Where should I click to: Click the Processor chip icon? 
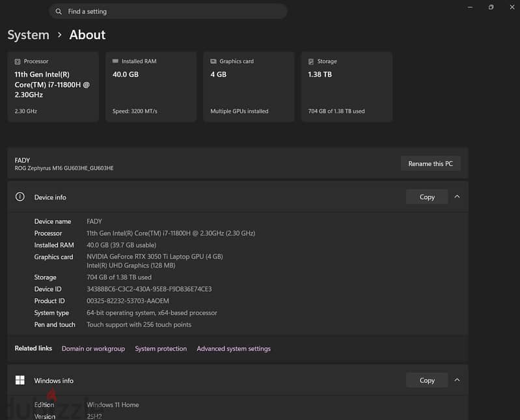(x=18, y=61)
